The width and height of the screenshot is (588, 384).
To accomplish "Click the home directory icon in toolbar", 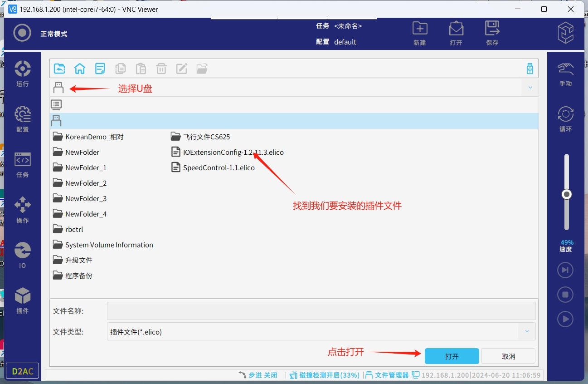I will click(x=80, y=69).
